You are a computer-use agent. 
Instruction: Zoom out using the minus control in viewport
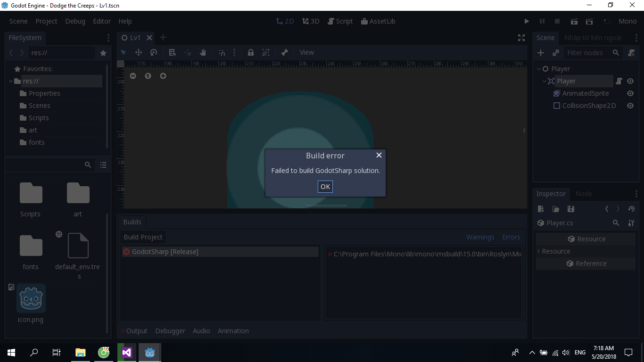[x=133, y=75]
